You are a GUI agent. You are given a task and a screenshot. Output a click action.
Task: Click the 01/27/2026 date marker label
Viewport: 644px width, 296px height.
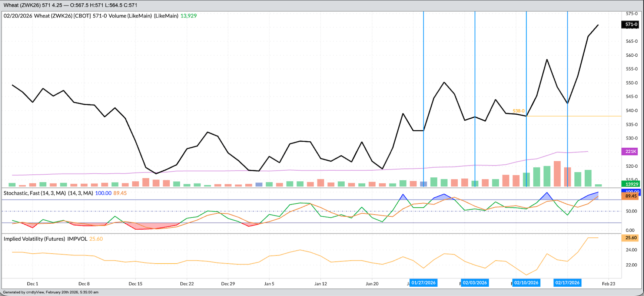[x=423, y=283]
